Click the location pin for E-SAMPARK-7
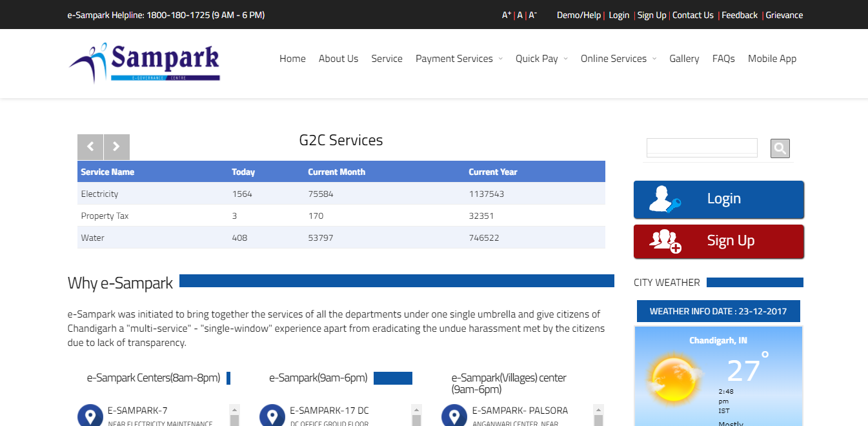This screenshot has width=868, height=426. [x=90, y=415]
